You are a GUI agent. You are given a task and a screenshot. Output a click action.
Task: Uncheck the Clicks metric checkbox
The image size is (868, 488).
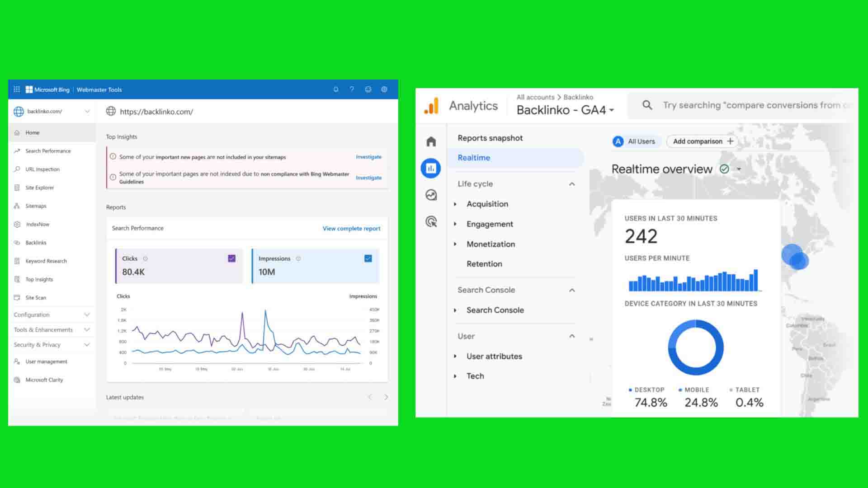(x=231, y=258)
